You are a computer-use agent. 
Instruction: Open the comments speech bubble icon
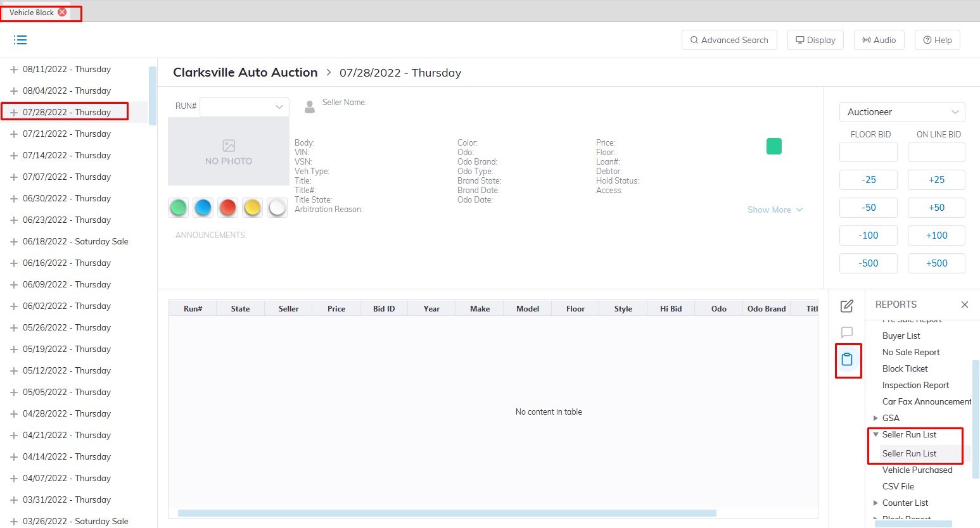(846, 332)
